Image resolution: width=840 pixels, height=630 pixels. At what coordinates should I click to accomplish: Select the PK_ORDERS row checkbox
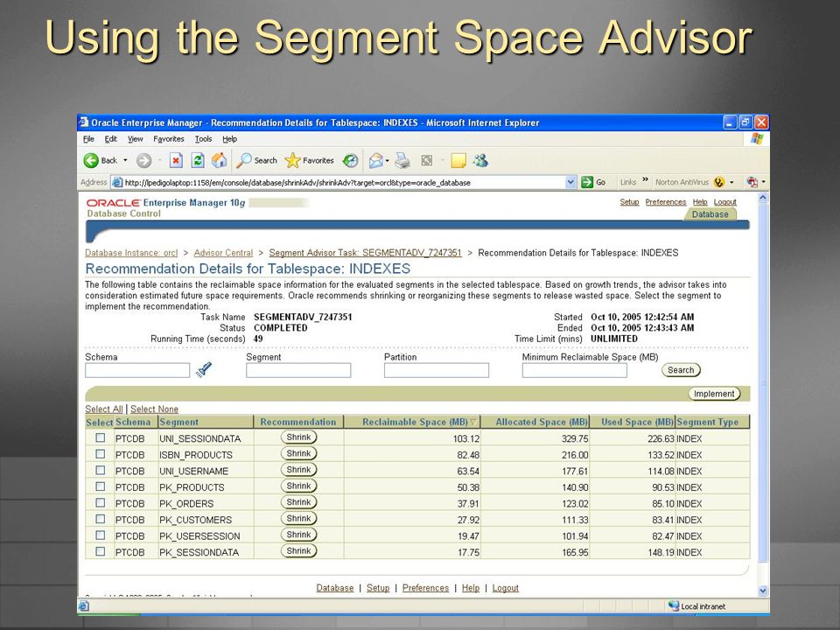(x=100, y=502)
